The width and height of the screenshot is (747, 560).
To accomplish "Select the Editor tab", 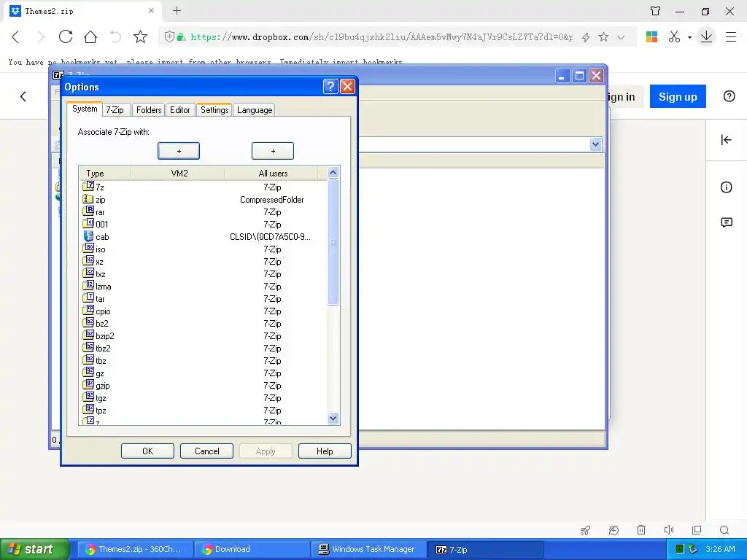I will click(180, 110).
